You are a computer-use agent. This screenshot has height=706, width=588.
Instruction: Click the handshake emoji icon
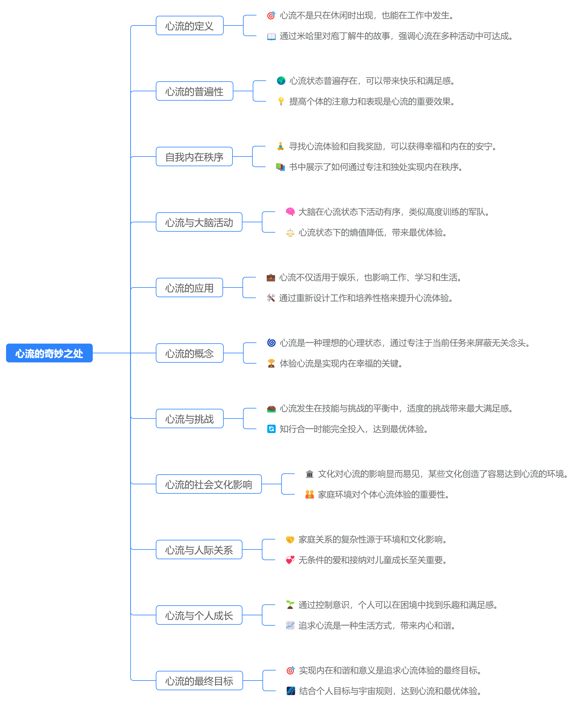tap(290, 540)
